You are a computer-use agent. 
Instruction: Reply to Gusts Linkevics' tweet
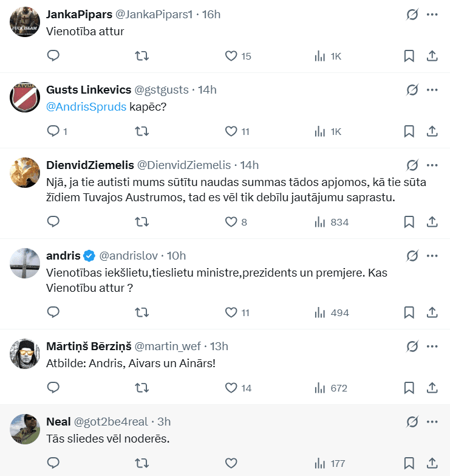click(53, 131)
